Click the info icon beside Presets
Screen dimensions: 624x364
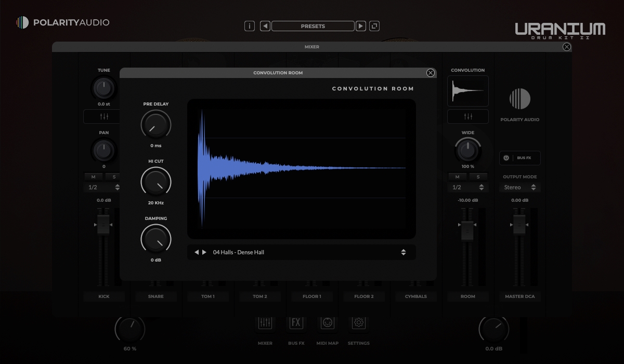[x=250, y=26]
